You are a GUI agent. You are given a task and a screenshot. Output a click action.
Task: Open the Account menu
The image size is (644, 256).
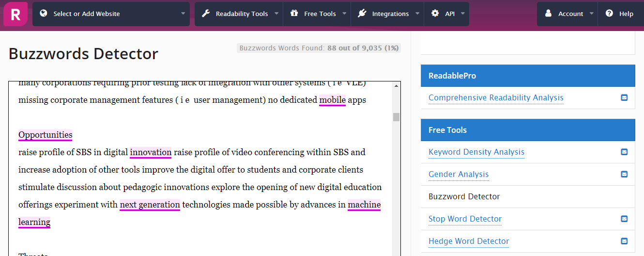click(567, 14)
